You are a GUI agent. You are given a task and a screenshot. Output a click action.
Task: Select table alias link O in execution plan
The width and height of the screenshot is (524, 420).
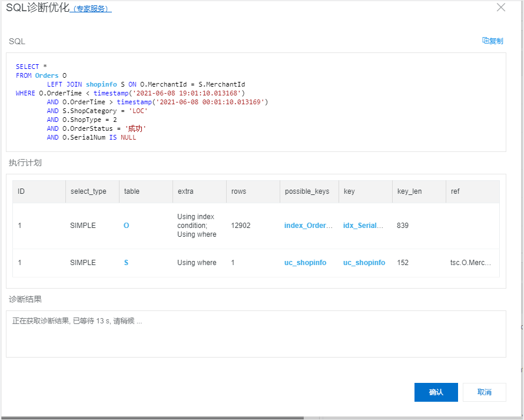pos(126,225)
